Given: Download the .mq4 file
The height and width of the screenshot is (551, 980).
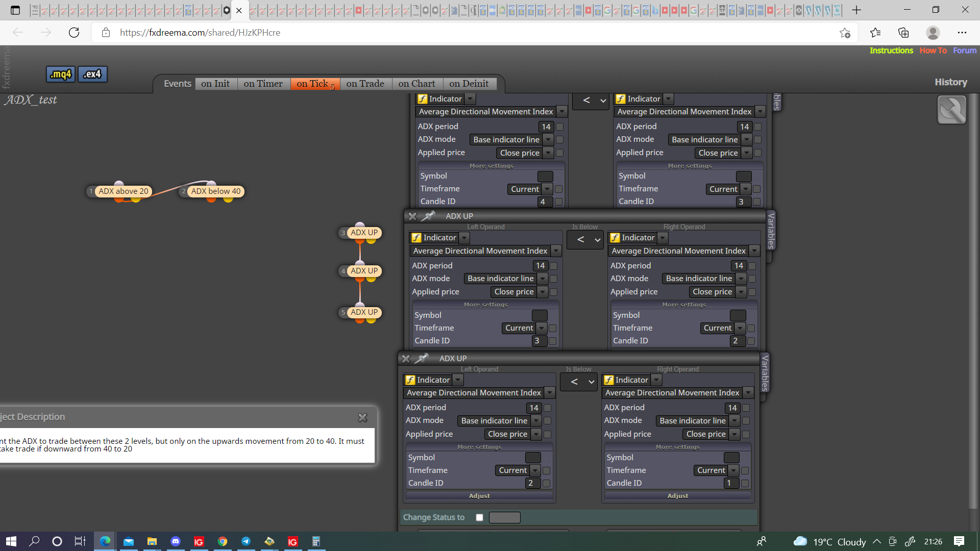Looking at the screenshot, I should point(61,74).
